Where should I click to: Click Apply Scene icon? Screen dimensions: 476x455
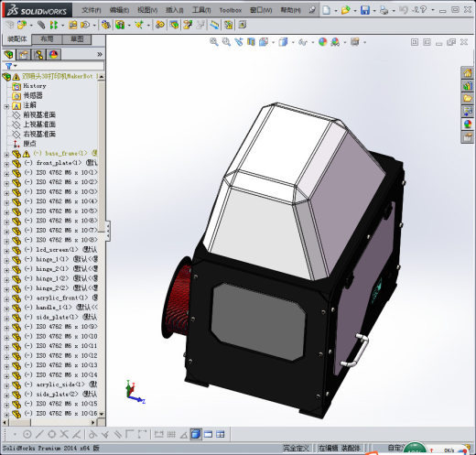click(x=335, y=42)
